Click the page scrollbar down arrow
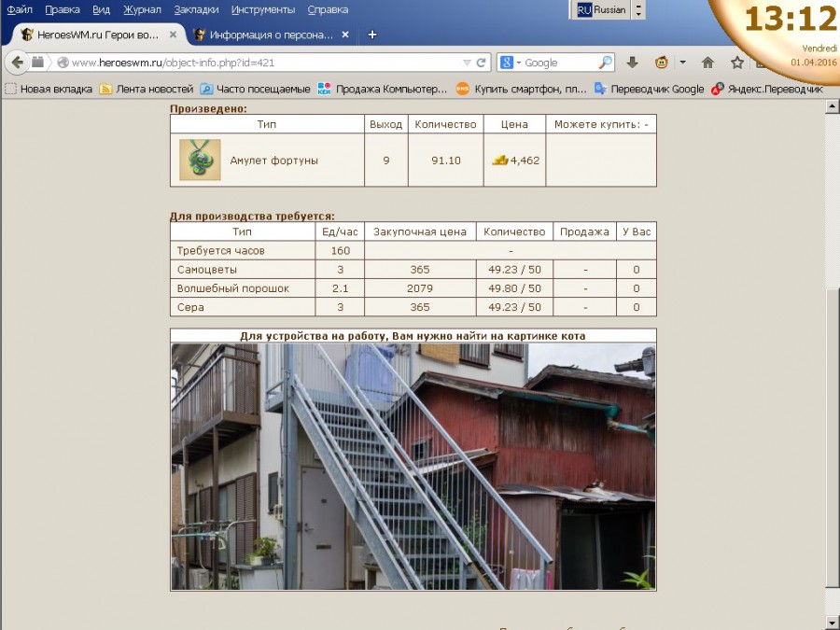This screenshot has width=840, height=630. click(833, 622)
